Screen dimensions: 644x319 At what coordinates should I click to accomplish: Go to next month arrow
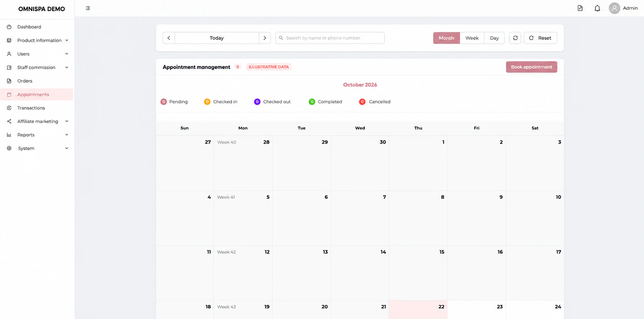click(265, 38)
